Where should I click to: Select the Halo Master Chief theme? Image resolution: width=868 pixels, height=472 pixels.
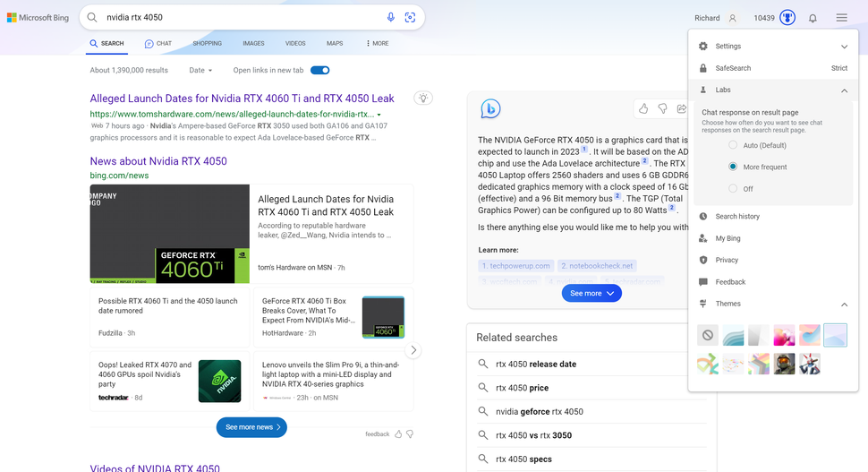(x=785, y=364)
